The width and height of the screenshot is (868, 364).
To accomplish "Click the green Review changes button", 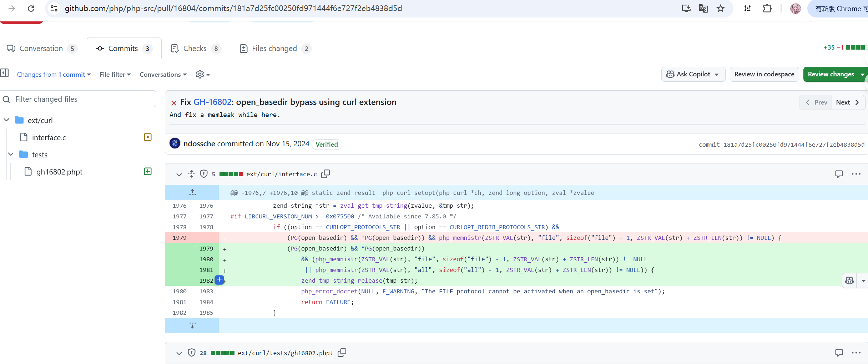I will [x=831, y=74].
